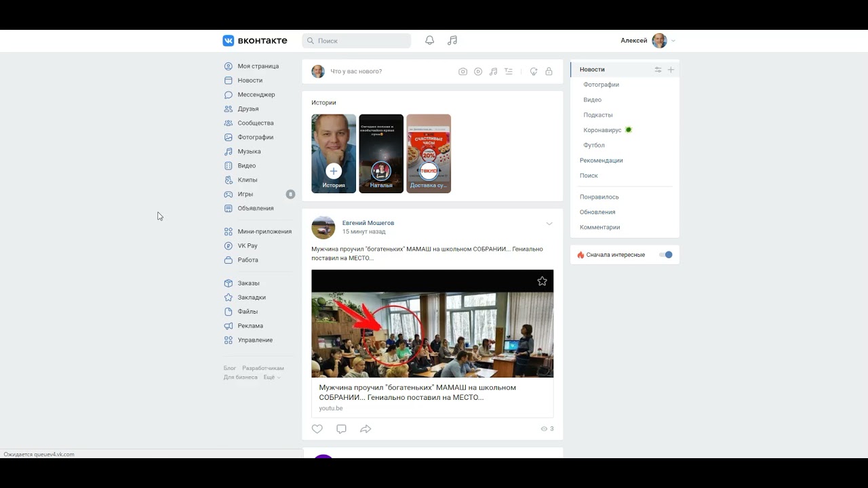Add your own История
This screenshot has height=488, width=868.
[x=334, y=154]
